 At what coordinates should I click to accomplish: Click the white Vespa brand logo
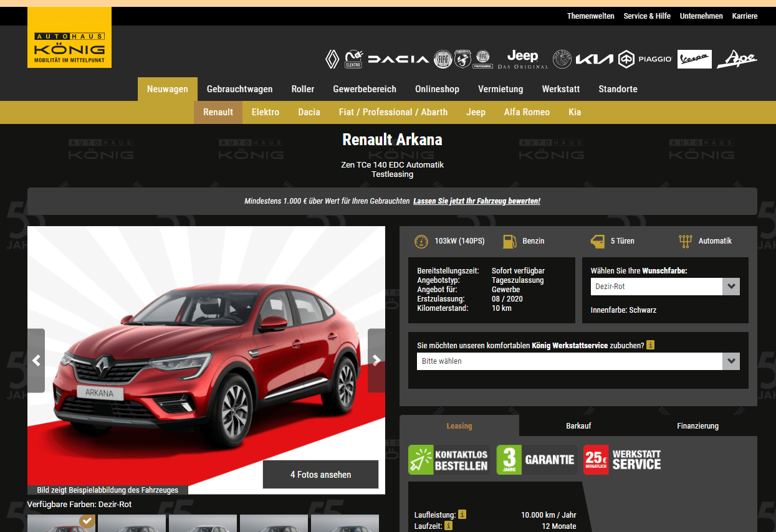694,59
